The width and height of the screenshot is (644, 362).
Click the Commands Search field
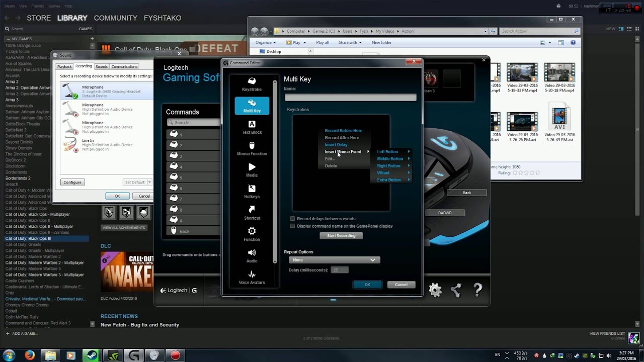coord(193,122)
